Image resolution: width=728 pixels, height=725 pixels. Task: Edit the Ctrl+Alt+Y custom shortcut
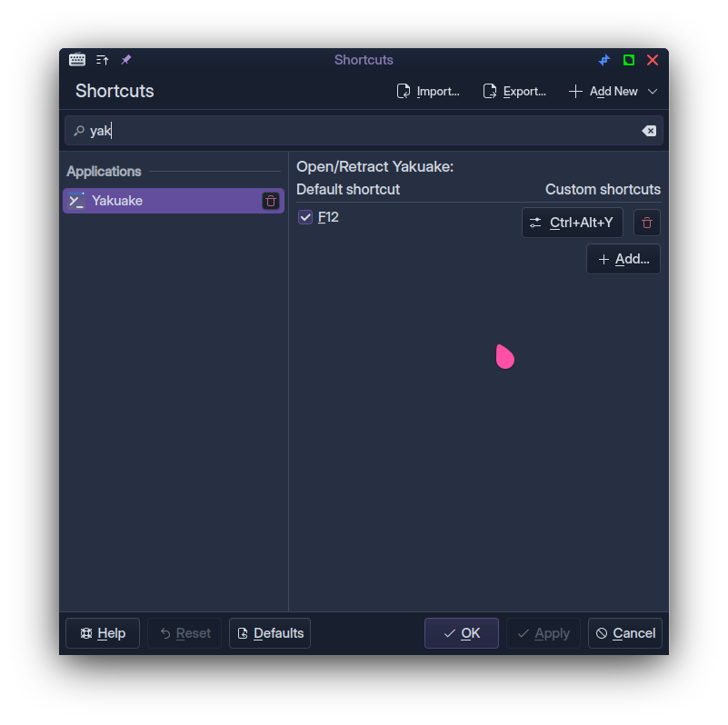click(572, 223)
